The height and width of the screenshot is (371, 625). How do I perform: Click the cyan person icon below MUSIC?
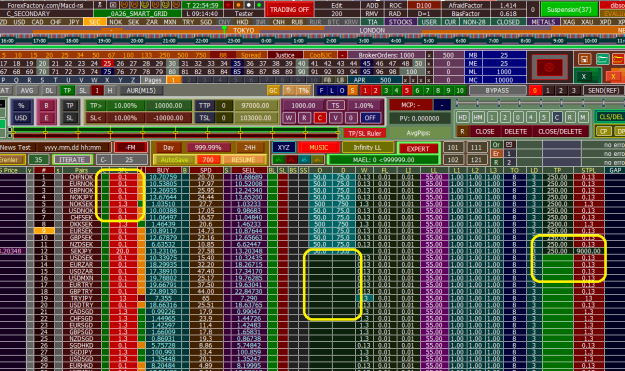(305, 160)
